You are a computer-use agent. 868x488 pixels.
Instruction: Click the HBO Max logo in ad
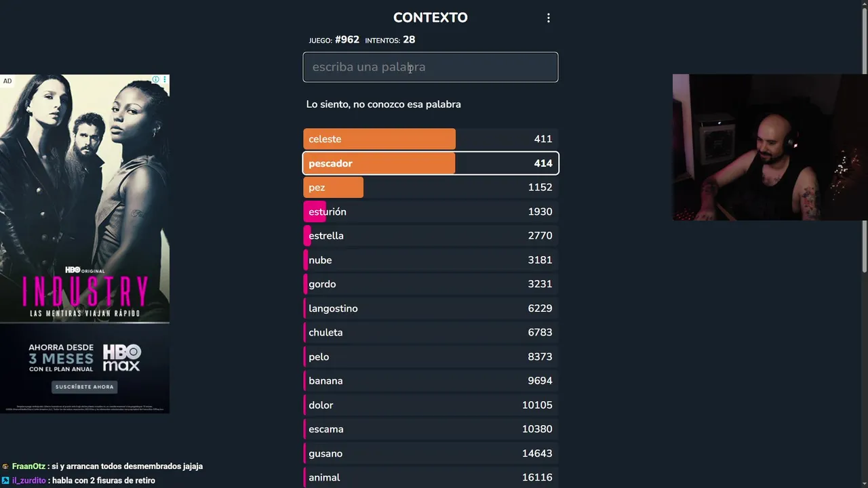[121, 357]
